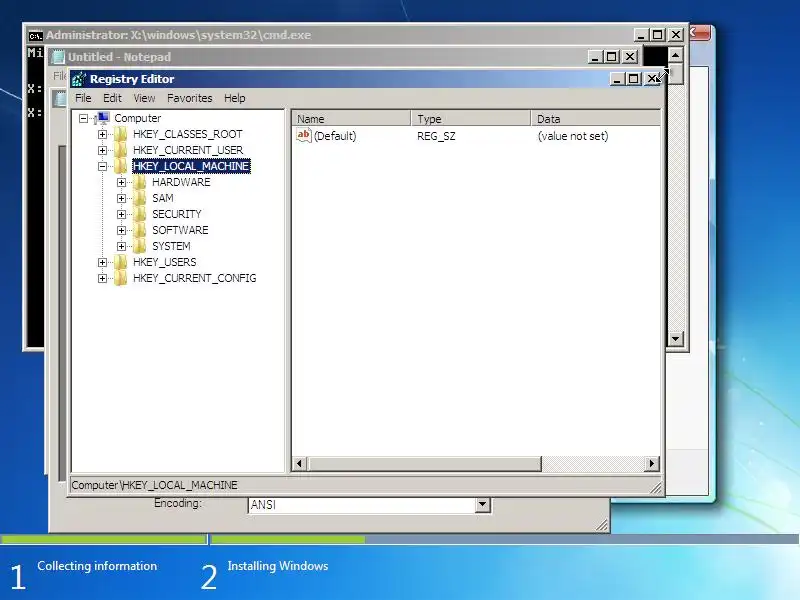Viewport: 800px width, 600px height.
Task: Minimize the Registry Editor window
Action: tap(617, 79)
